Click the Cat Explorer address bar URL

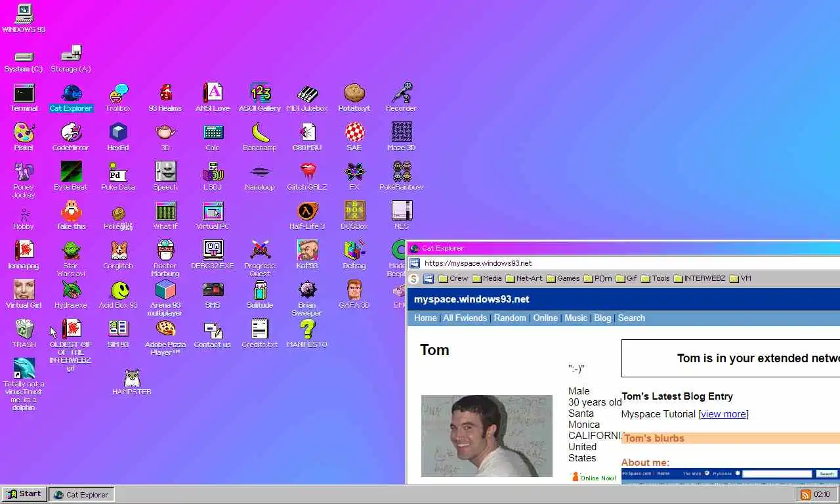click(478, 263)
